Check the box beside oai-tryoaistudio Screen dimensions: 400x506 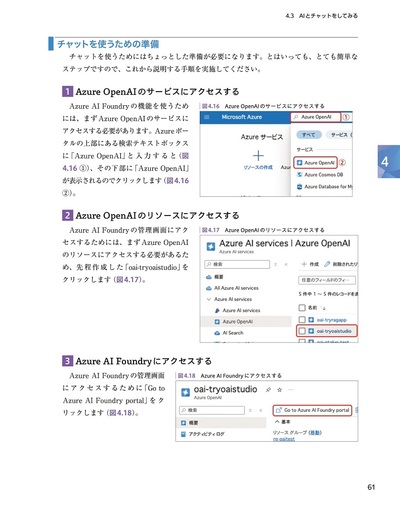[x=302, y=331]
